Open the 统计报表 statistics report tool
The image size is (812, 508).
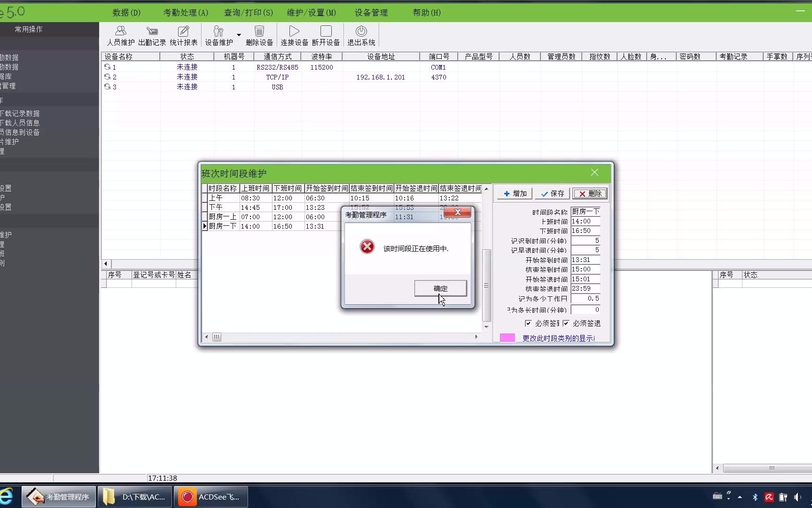pos(183,36)
